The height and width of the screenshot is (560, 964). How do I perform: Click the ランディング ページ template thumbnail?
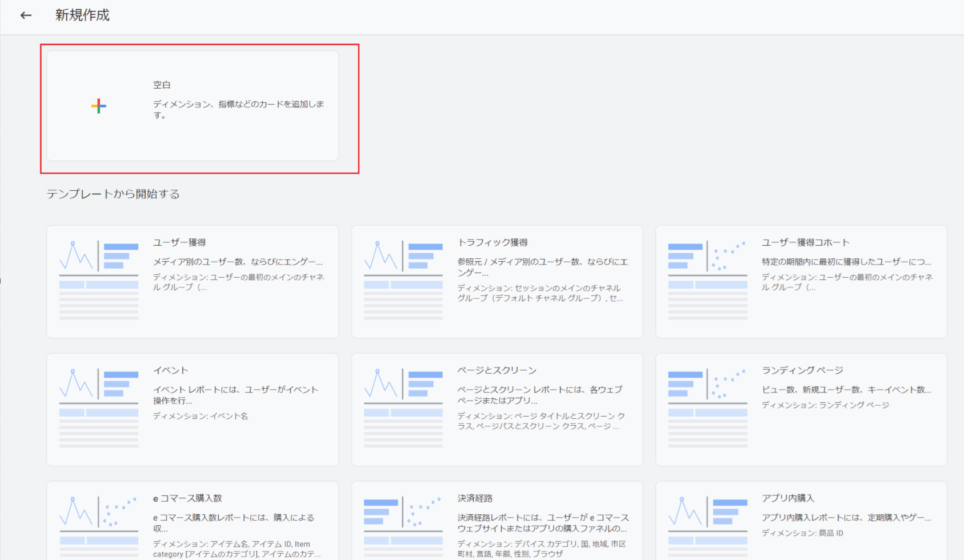pyautogui.click(x=707, y=408)
